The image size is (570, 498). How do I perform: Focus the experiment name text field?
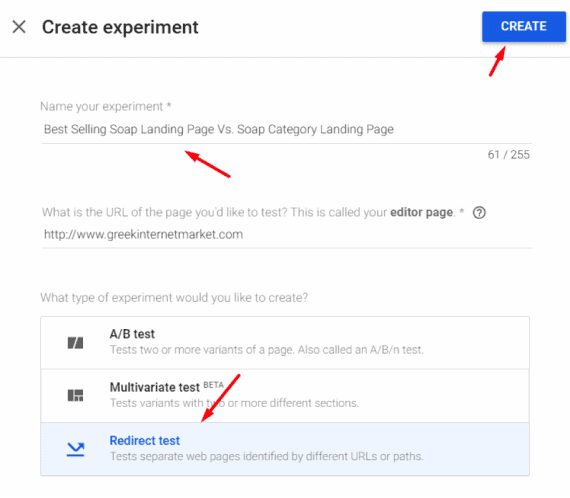pyautogui.click(x=286, y=129)
